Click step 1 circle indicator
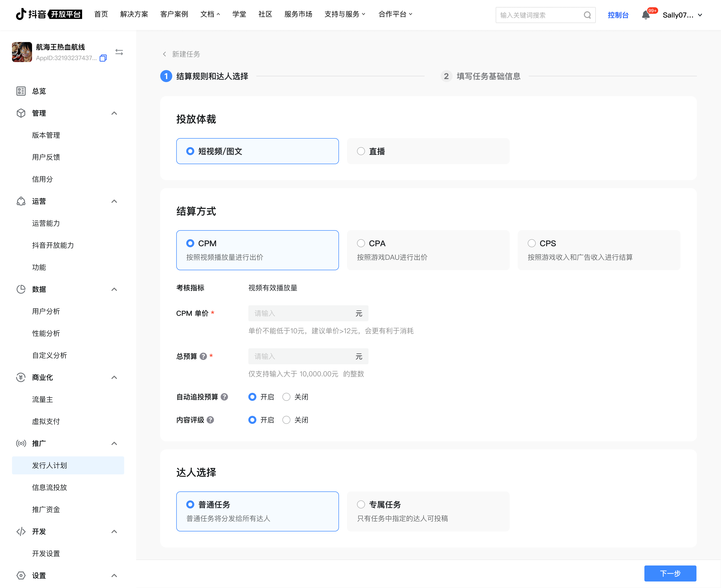Viewport: 721px width, 588px height. click(x=166, y=76)
